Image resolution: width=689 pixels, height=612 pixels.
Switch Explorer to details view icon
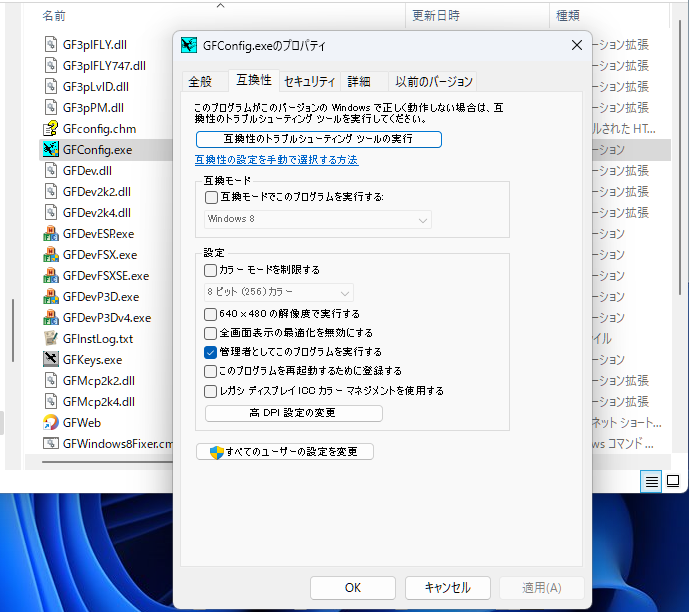(651, 482)
